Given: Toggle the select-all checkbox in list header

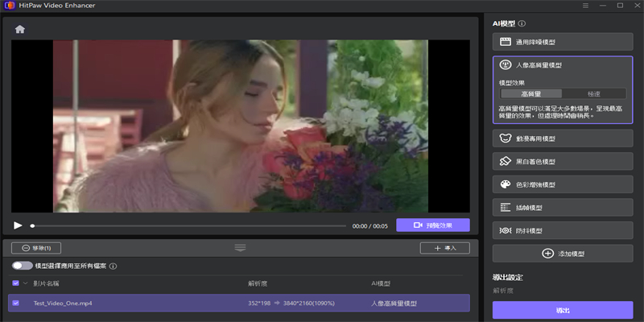Looking at the screenshot, I should click(x=15, y=283).
